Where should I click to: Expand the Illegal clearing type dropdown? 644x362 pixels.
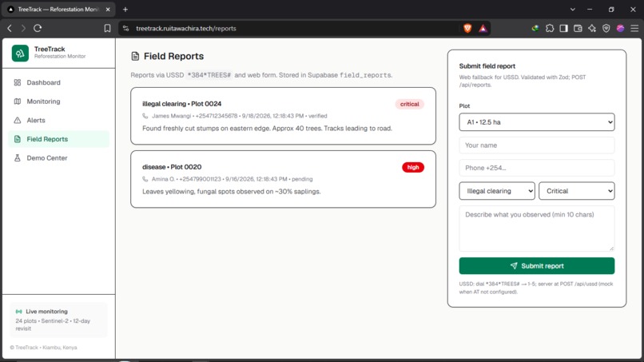pyautogui.click(x=497, y=191)
